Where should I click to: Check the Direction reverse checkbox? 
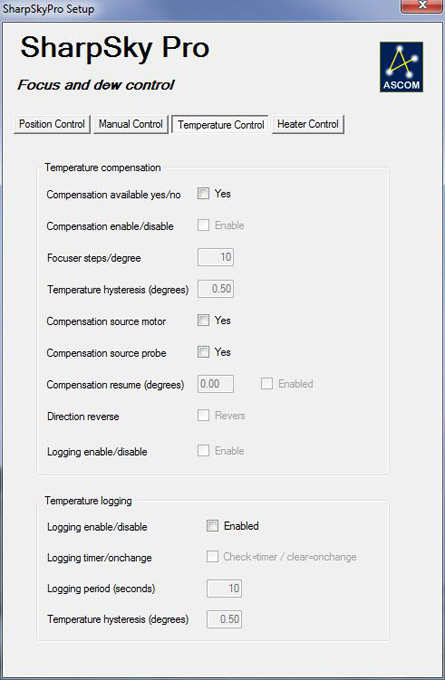[x=203, y=415]
